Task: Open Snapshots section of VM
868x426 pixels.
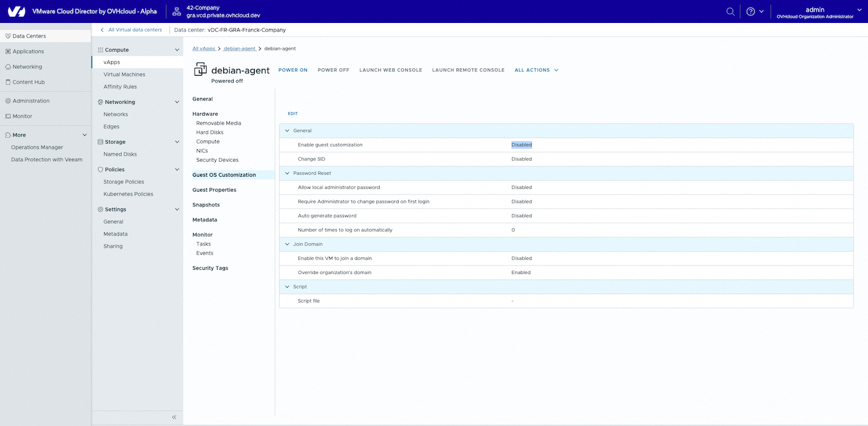Action: point(206,205)
